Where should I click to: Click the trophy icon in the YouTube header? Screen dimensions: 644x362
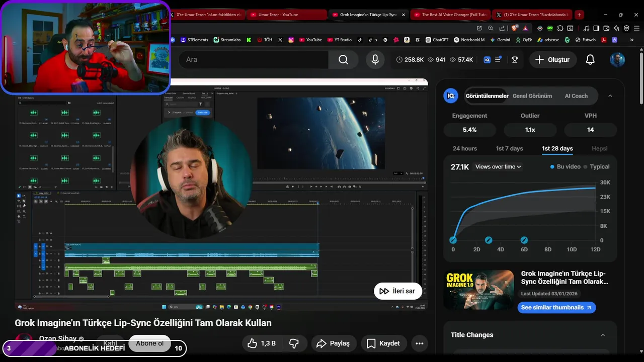514,59
